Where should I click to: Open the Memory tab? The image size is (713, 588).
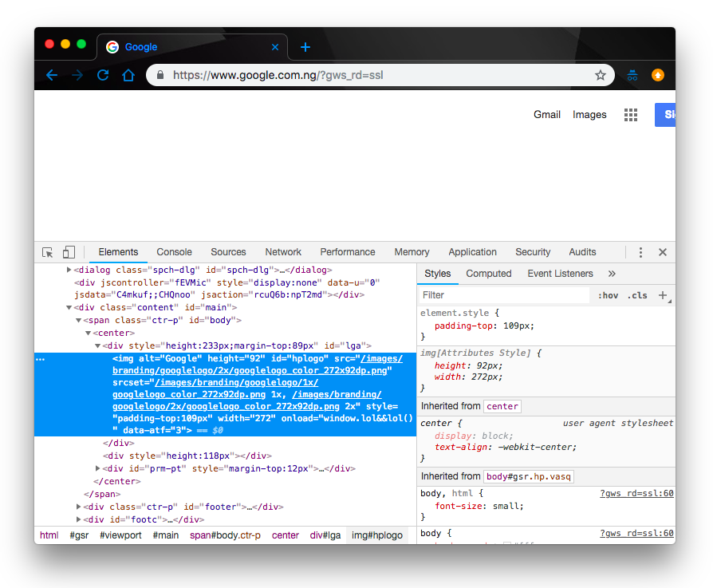coord(412,252)
